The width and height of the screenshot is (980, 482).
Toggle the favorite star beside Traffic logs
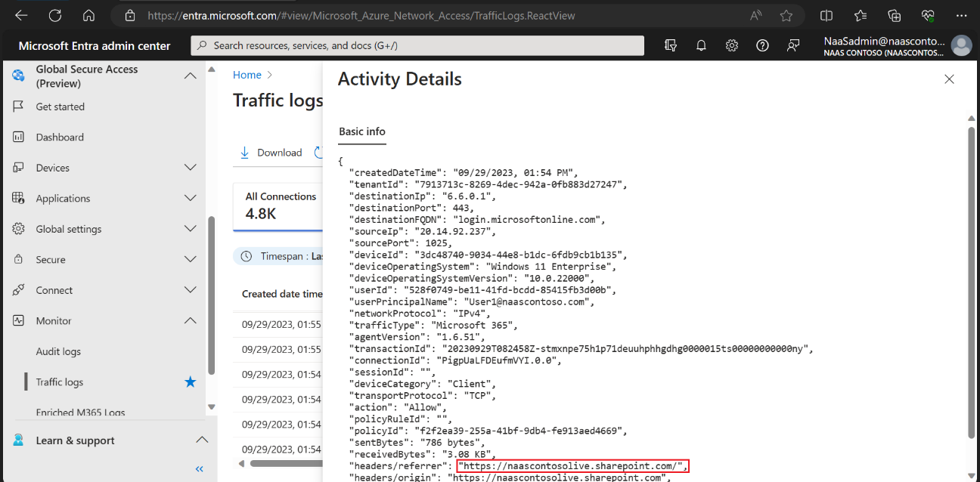(x=191, y=382)
